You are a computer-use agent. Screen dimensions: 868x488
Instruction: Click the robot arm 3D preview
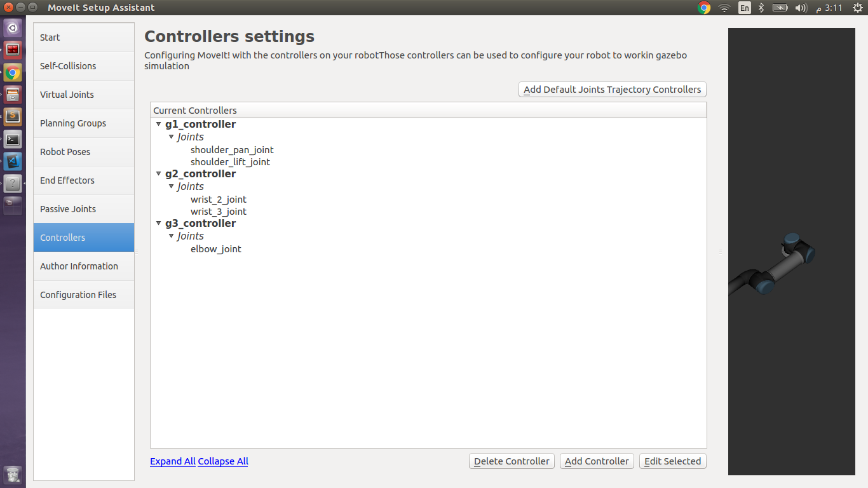click(x=792, y=252)
